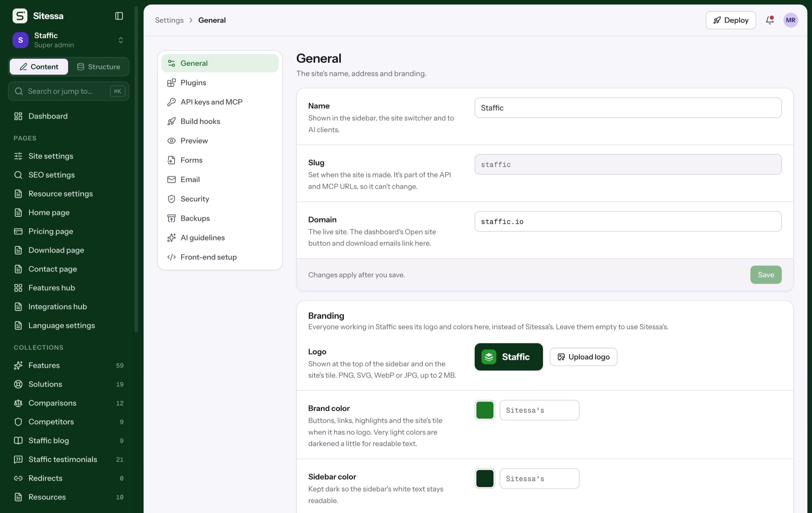Switch to the Structure mode
This screenshot has width=812, height=513.
(x=98, y=67)
